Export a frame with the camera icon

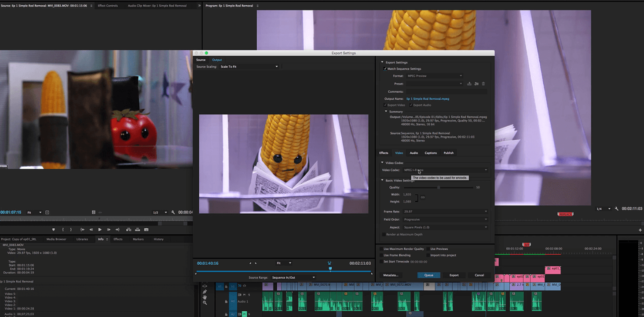(146, 230)
